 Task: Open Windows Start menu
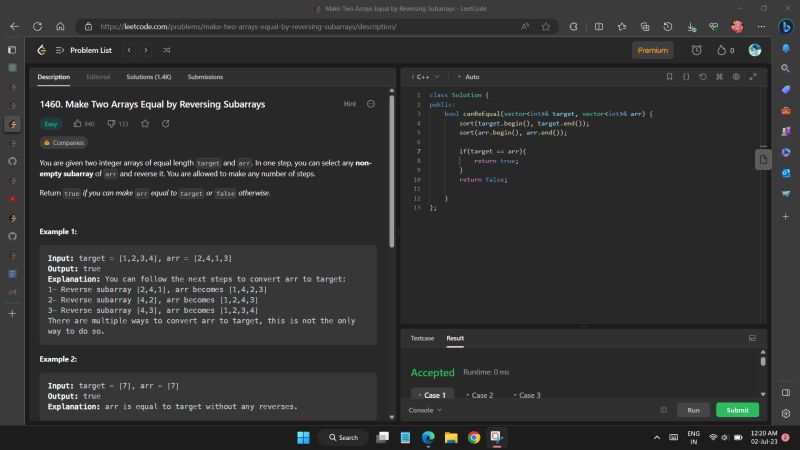tap(304, 438)
